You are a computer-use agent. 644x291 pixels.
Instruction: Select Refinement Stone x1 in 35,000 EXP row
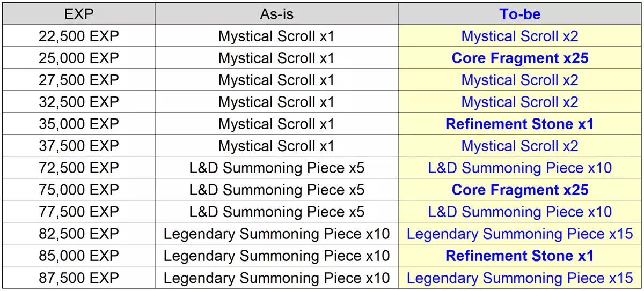point(519,124)
